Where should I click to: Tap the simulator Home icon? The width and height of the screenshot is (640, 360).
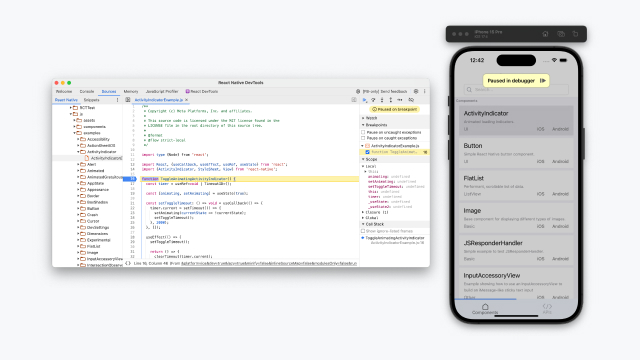[x=545, y=34]
